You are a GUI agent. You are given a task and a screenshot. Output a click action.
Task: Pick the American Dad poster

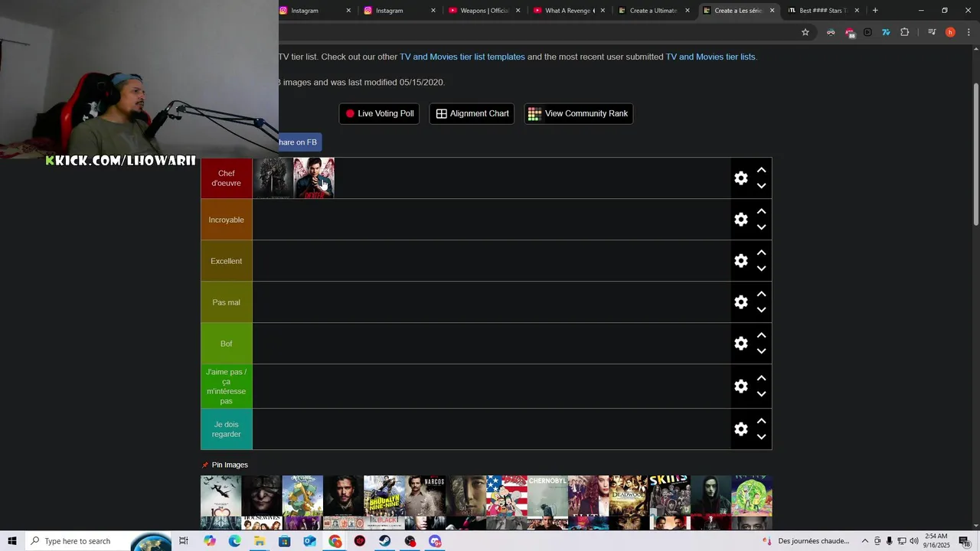506,496
